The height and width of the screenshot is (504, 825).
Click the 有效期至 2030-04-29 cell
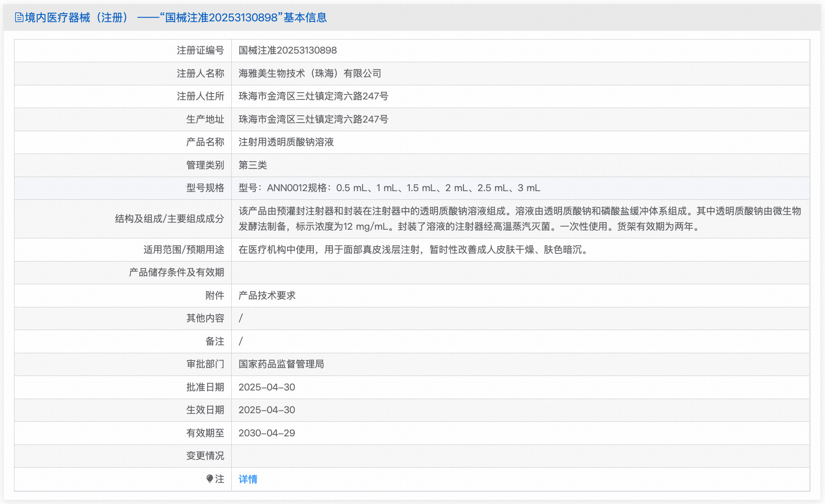click(x=266, y=433)
